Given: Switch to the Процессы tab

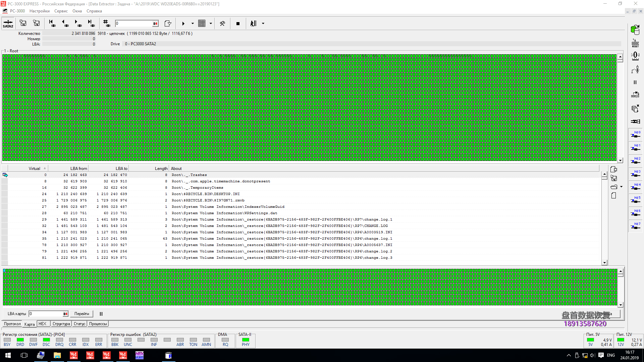Looking at the screenshot, I should [x=98, y=324].
